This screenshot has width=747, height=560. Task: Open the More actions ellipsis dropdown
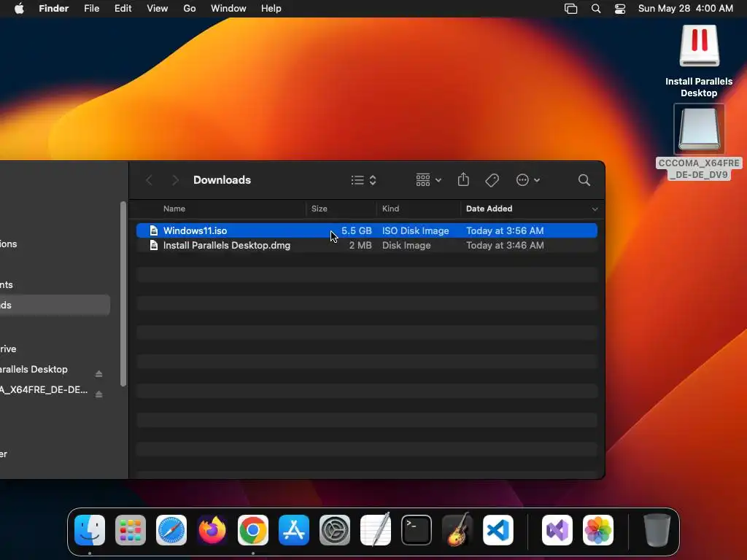pos(528,180)
